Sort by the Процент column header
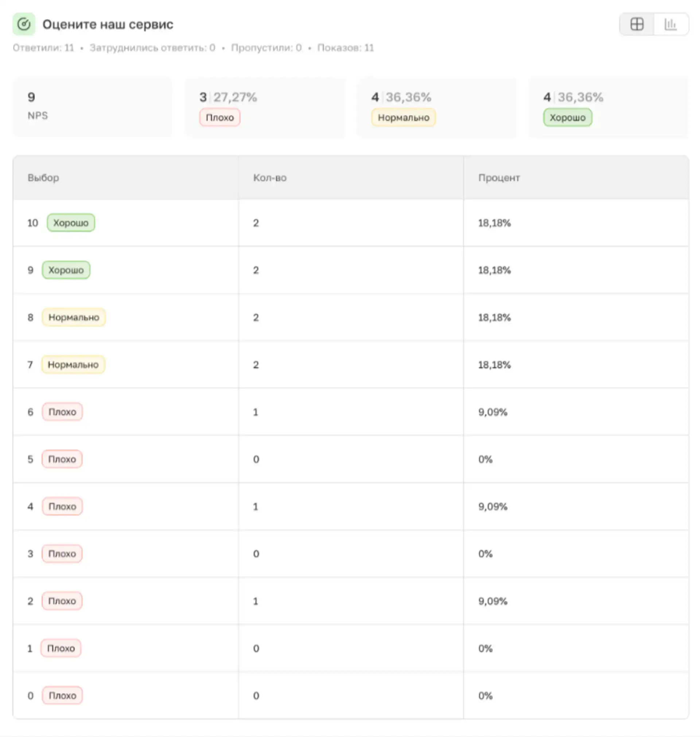 point(498,178)
